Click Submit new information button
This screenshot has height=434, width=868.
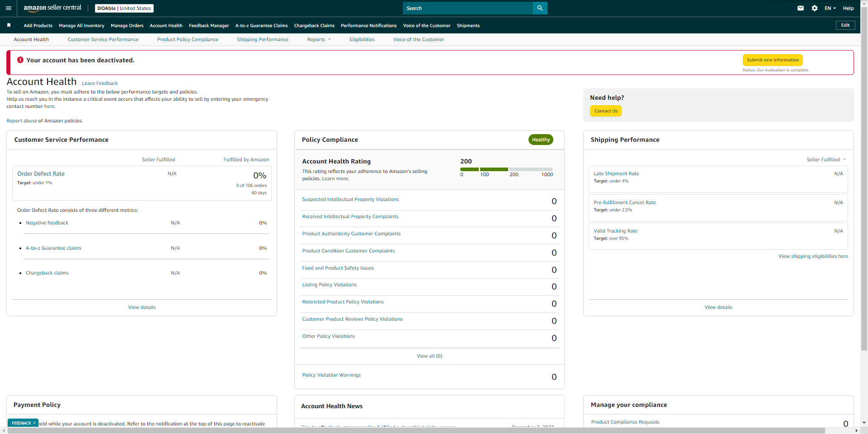(x=773, y=60)
